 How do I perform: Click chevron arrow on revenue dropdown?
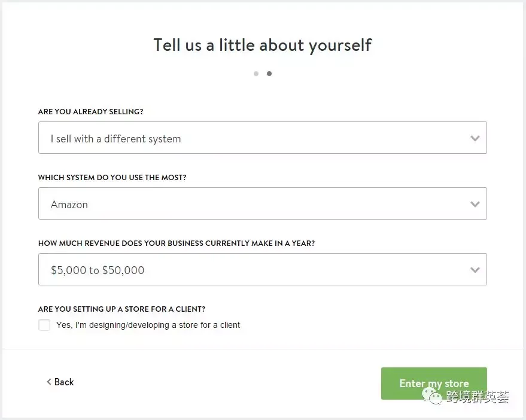coord(475,270)
